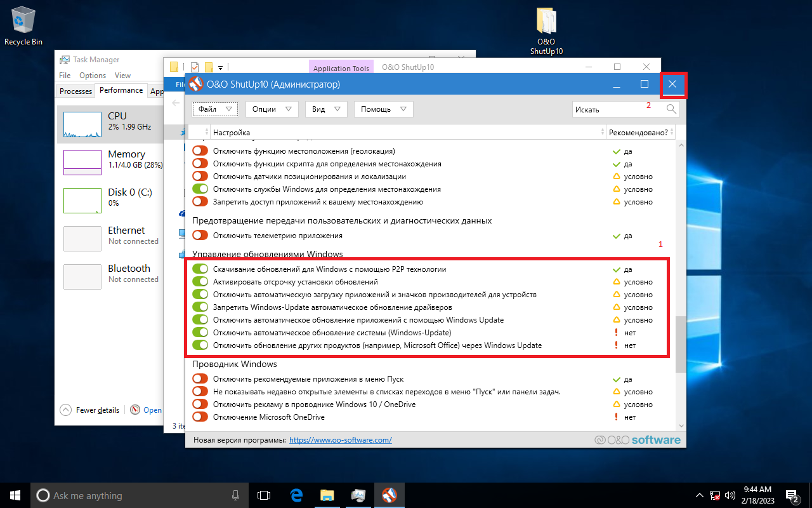
Task: Open the Опции dropdown menu
Action: [x=272, y=109]
